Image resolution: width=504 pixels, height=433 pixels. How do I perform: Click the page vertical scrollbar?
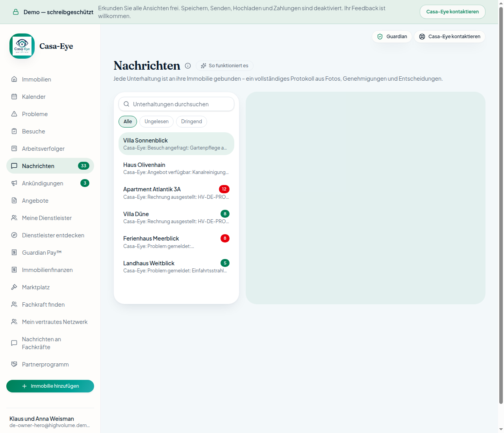501,205
